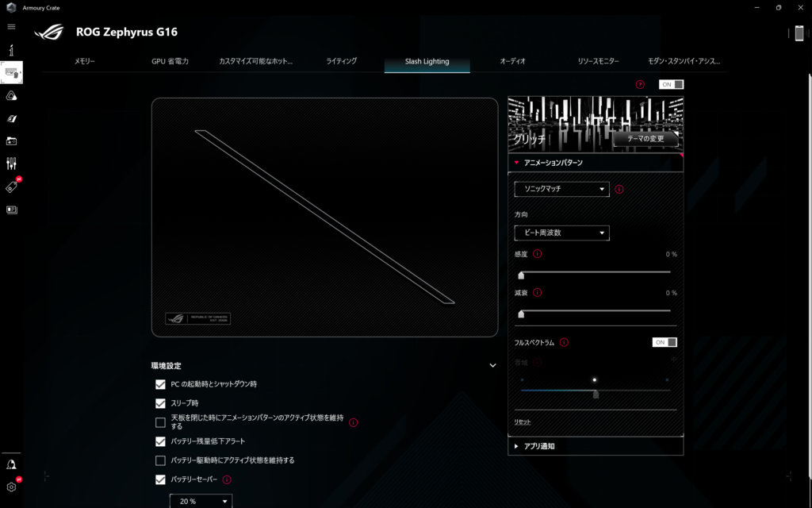Open the モダン・スタンバイ・アシス... tab

684,61
